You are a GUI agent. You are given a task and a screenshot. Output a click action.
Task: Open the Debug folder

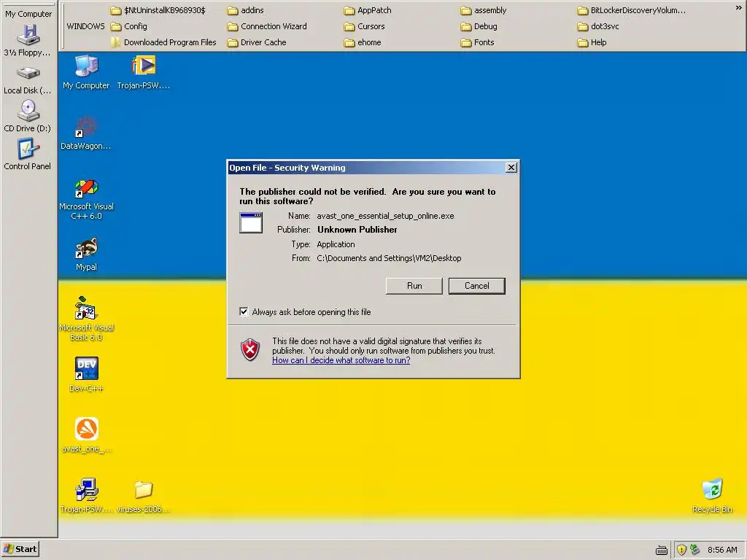(479, 26)
